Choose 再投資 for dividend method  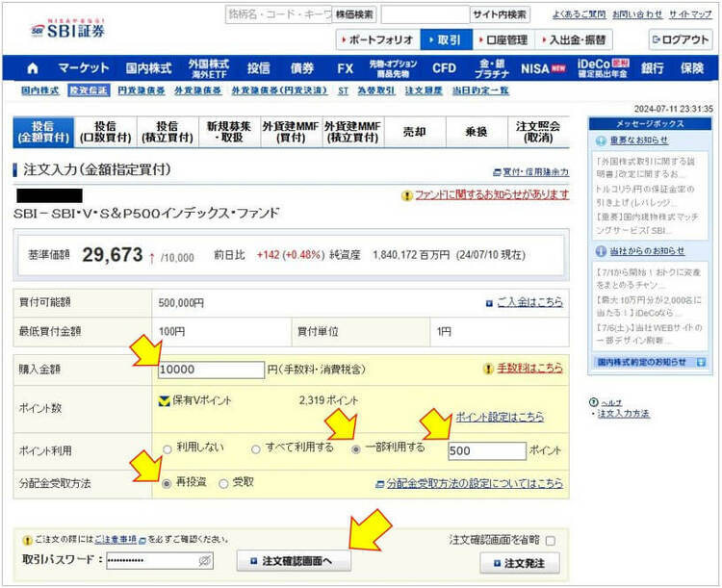tap(167, 483)
